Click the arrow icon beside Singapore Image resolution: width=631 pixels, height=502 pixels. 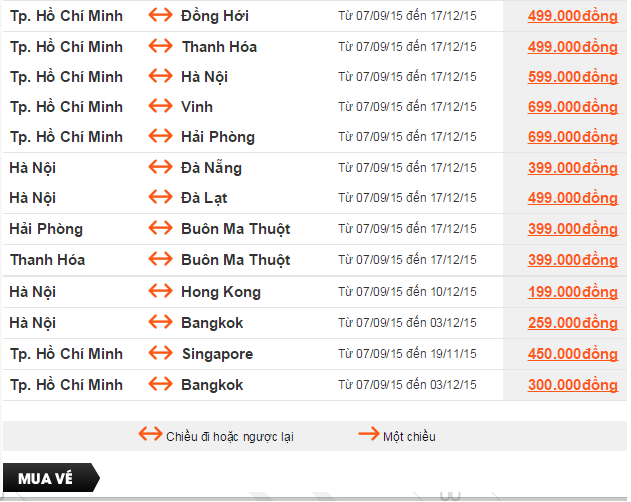click(161, 353)
